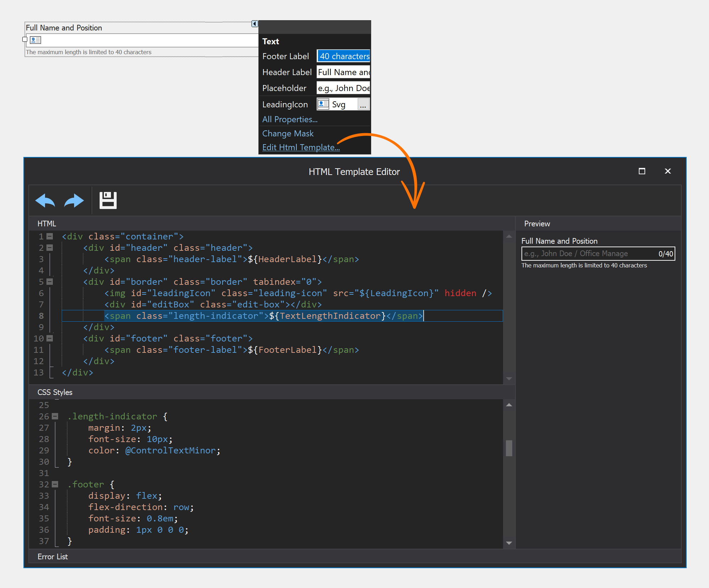Save the template with the floppy disk icon
The height and width of the screenshot is (588, 709).
click(108, 200)
